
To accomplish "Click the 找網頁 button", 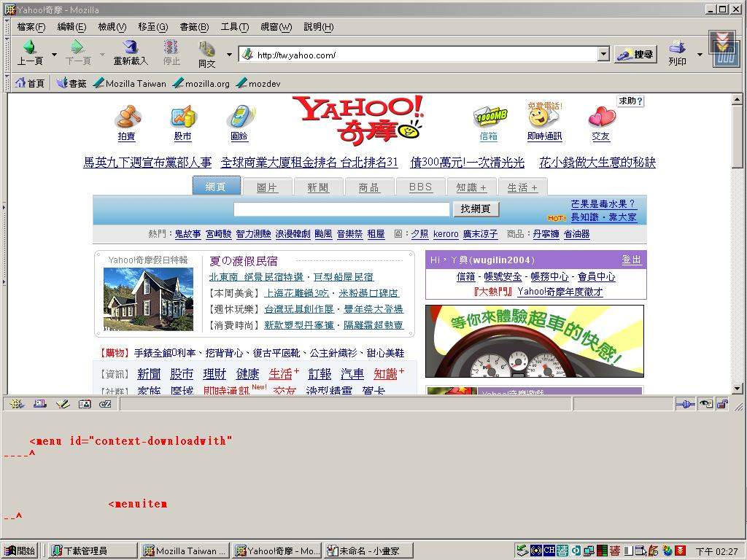I will tap(475, 209).
